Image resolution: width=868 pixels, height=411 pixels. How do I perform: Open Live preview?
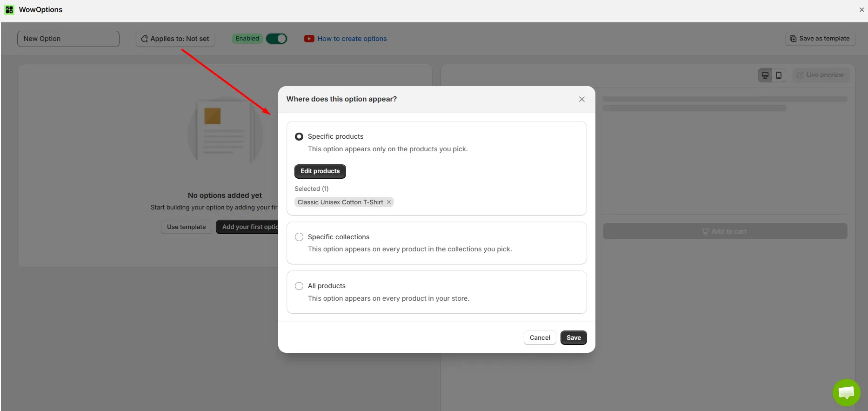[x=821, y=75]
